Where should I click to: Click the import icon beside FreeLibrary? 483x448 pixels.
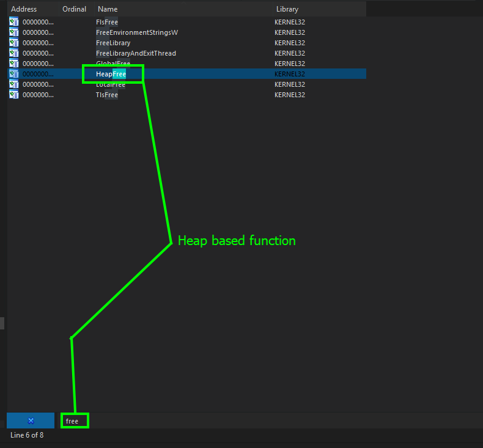click(x=13, y=43)
